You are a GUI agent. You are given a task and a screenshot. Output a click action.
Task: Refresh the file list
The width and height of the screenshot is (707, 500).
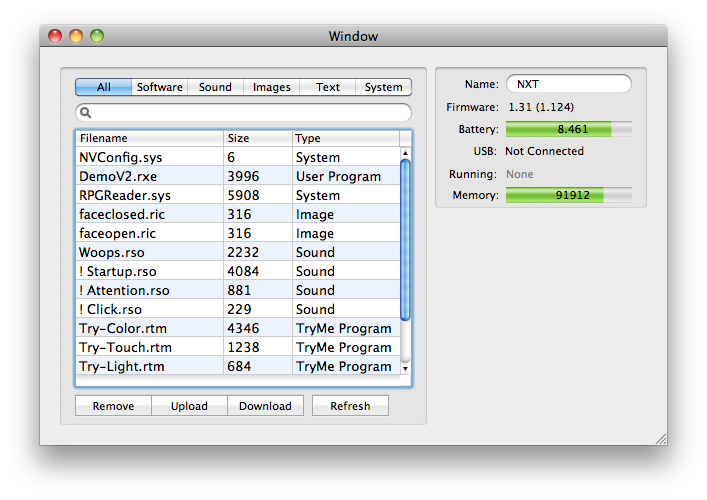pos(350,406)
